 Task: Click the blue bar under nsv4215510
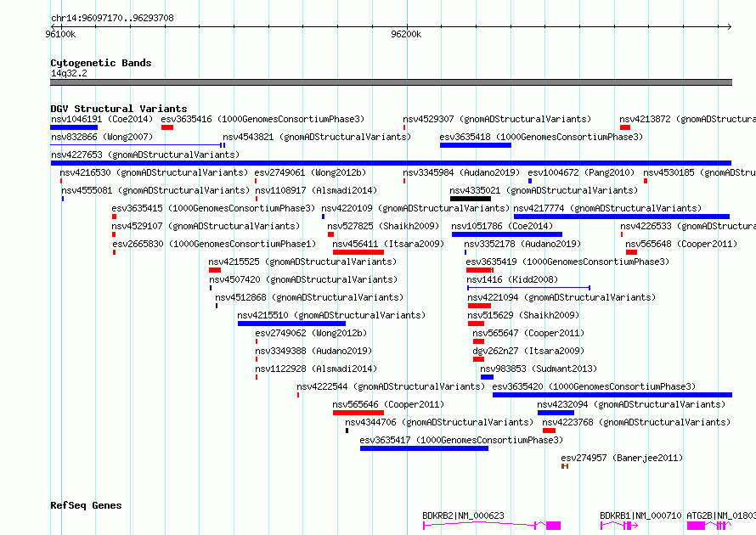coord(291,324)
